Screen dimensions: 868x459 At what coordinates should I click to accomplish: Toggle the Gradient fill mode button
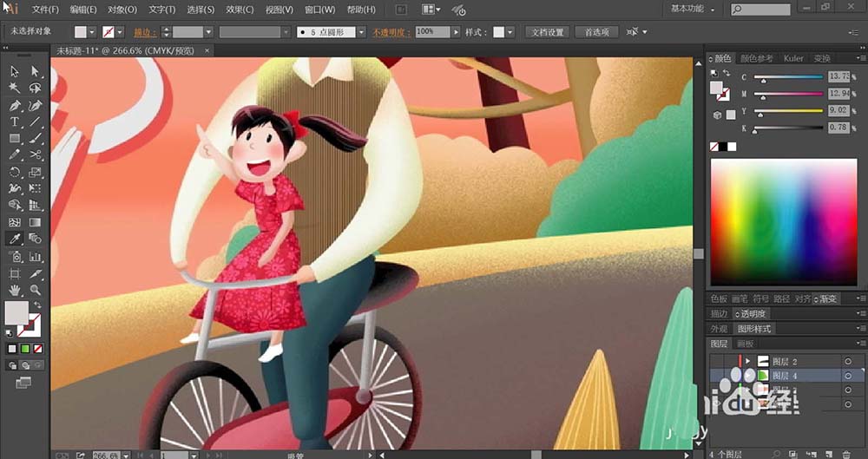pos(25,348)
